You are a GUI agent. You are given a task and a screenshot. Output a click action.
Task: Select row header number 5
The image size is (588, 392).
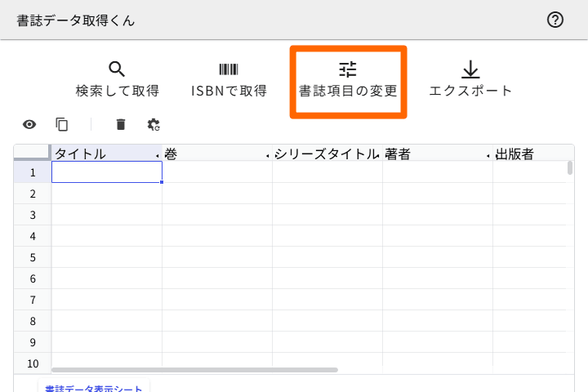click(33, 257)
